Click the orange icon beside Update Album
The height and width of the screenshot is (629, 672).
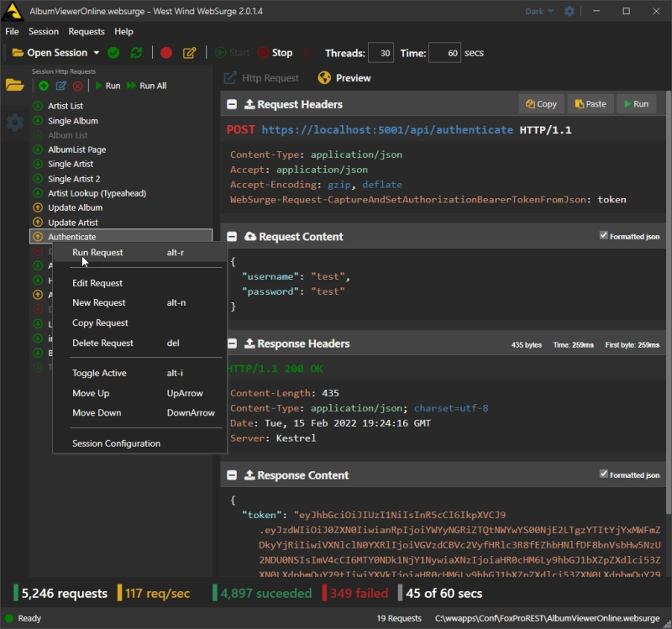point(38,207)
